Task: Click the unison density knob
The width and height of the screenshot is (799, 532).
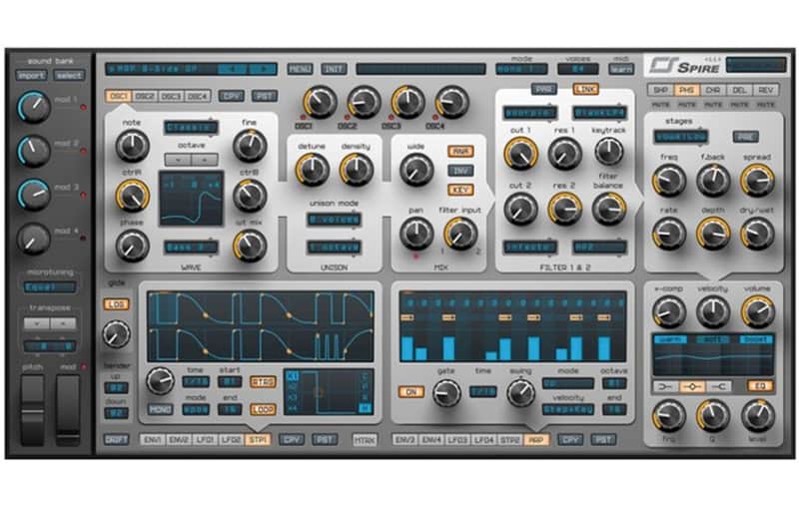Action: (x=357, y=170)
